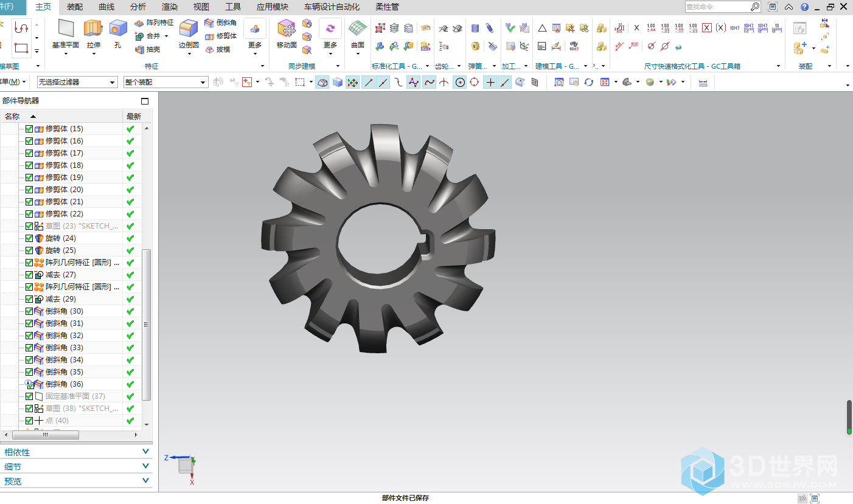Viewport: 853px width, 504px height.
Task: Open the 无选择过滤器 selection filter dropdown
Action: pyautogui.click(x=77, y=82)
